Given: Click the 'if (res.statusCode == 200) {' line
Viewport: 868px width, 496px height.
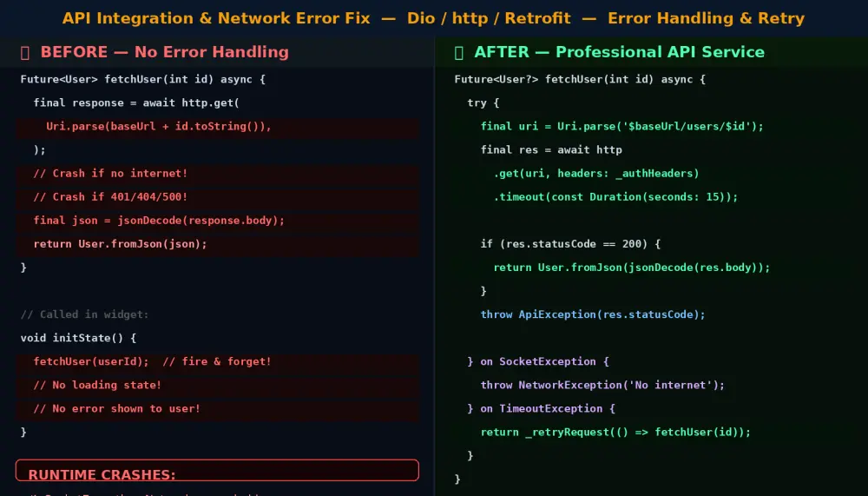Looking at the screenshot, I should point(571,244).
